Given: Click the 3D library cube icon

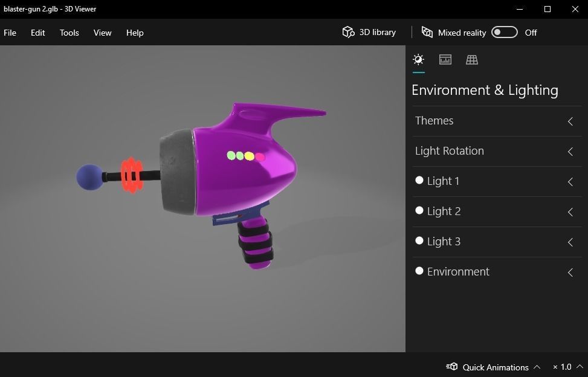Looking at the screenshot, I should [x=348, y=32].
